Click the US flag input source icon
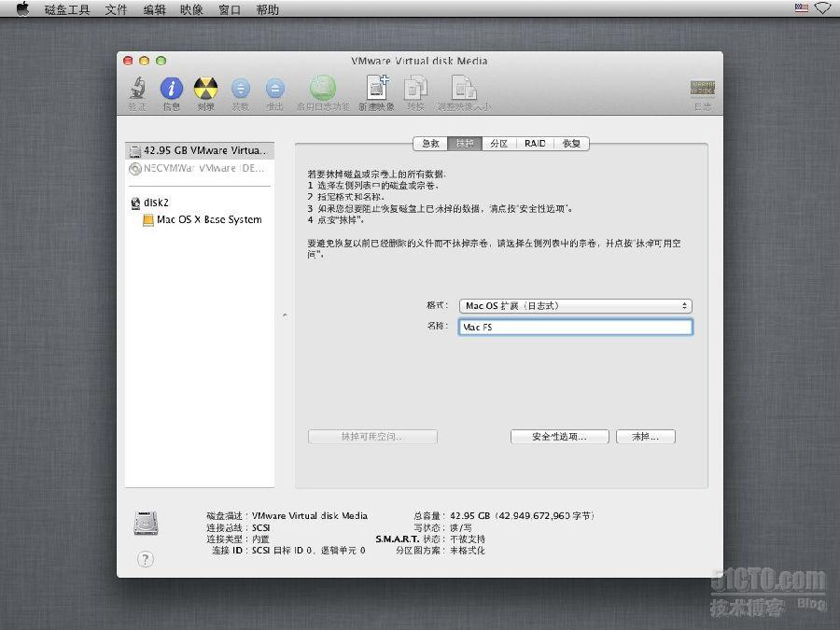The width and height of the screenshot is (840, 630). point(802,8)
